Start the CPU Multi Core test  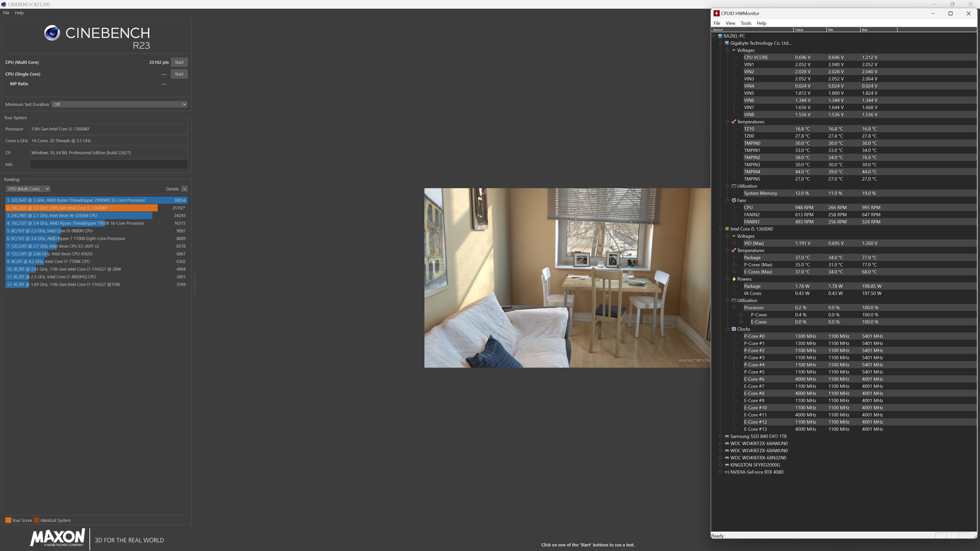click(x=179, y=62)
